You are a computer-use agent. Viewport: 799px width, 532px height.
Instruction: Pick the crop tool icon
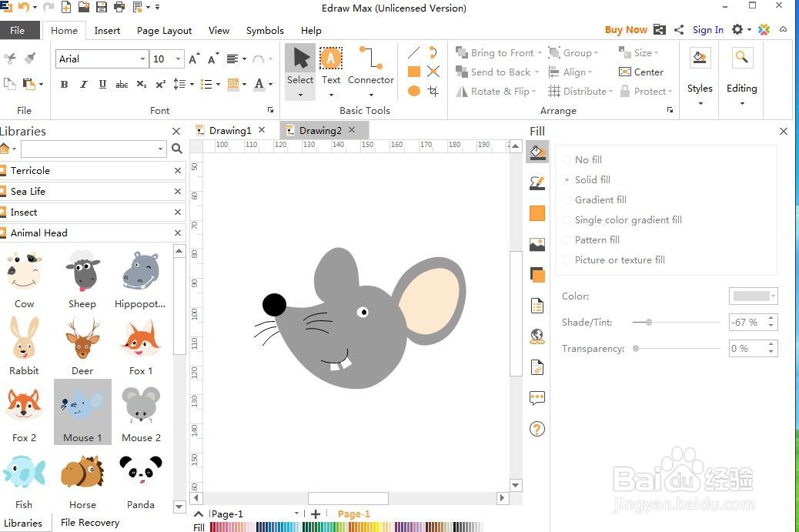coord(433,91)
